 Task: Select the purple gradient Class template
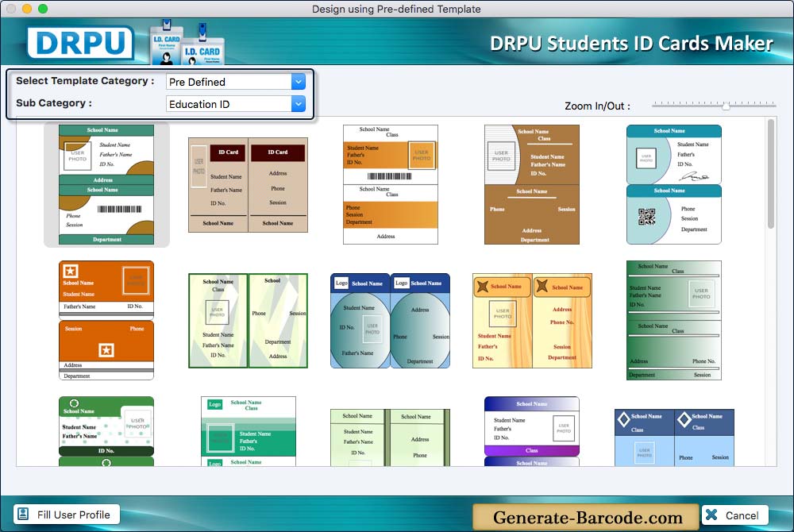coord(532,431)
